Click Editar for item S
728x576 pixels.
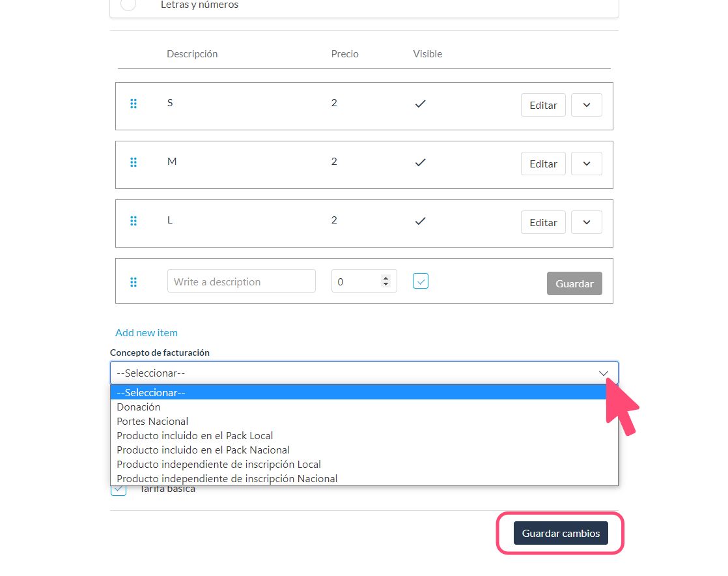[x=543, y=105]
